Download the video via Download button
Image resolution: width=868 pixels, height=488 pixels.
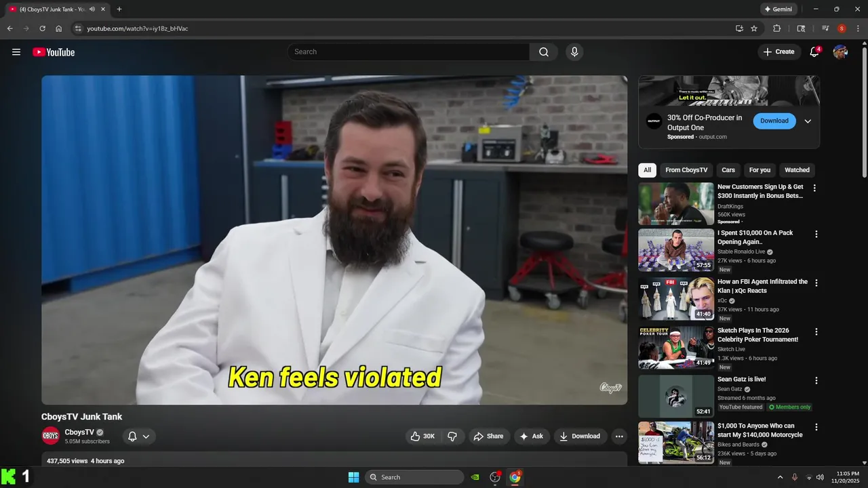[x=580, y=436]
